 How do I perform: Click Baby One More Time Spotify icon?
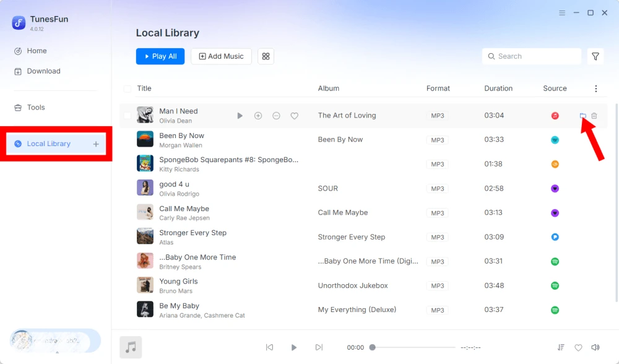tap(555, 261)
